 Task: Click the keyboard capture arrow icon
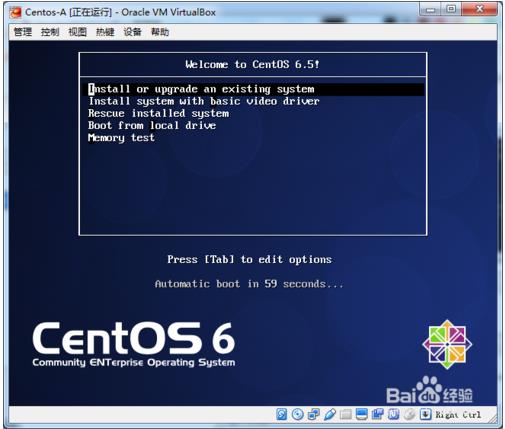425,414
